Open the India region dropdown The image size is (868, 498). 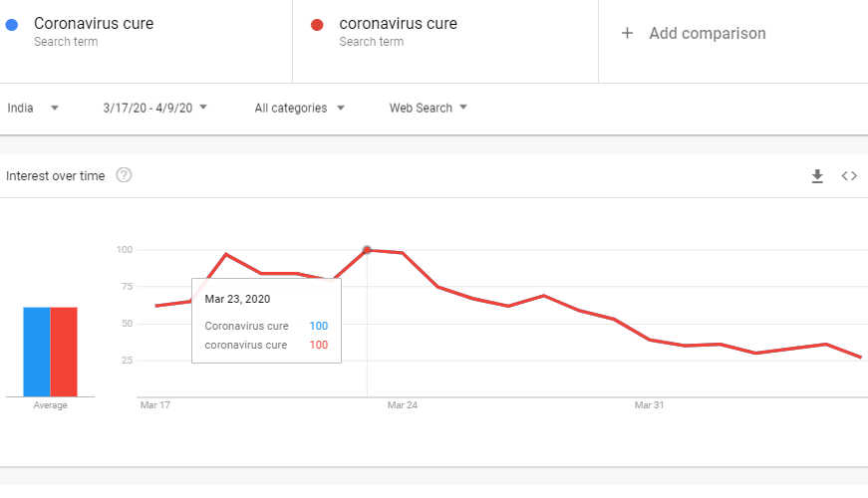(33, 108)
